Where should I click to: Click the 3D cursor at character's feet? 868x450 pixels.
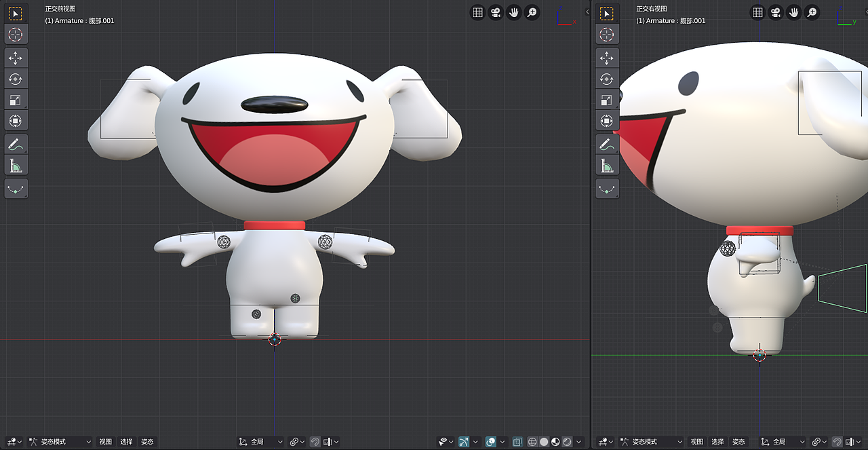pos(275,339)
